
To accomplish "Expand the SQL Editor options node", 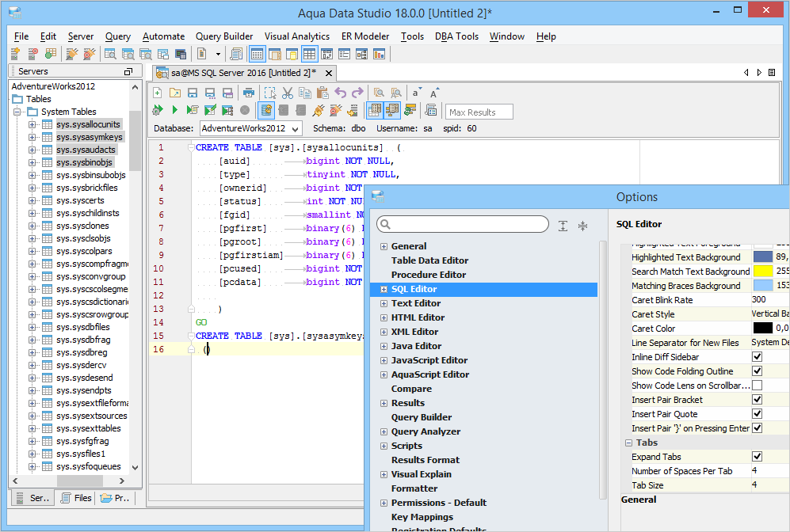I will tap(384, 289).
